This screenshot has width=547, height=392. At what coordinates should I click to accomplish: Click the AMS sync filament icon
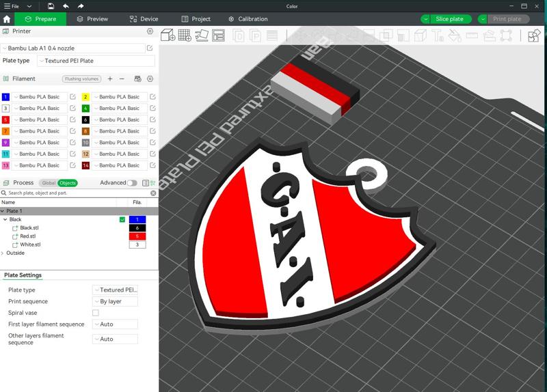pos(138,79)
